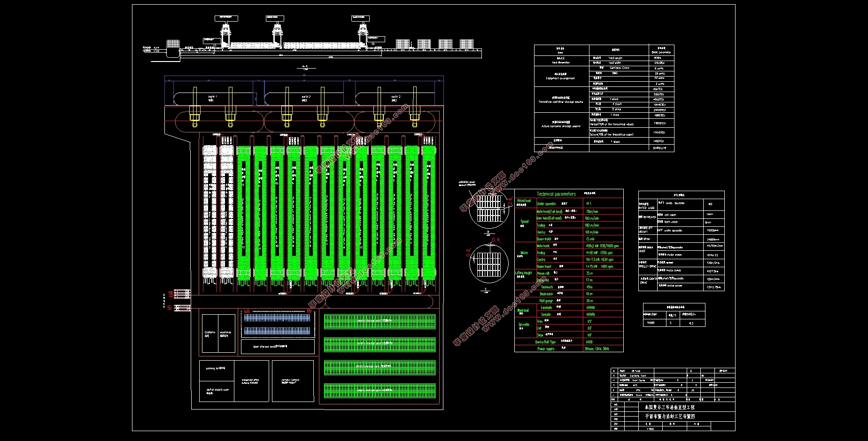Click the "Power supply" row label
The image size is (868, 441).
click(546, 349)
